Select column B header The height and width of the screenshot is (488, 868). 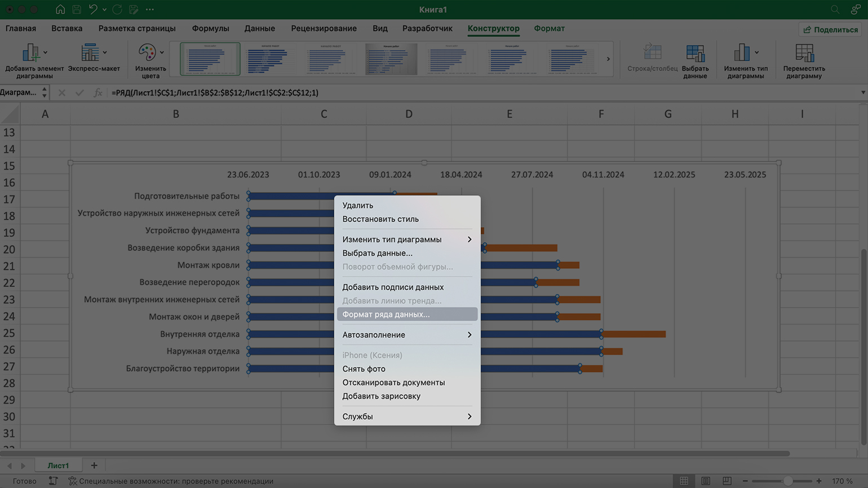point(176,114)
